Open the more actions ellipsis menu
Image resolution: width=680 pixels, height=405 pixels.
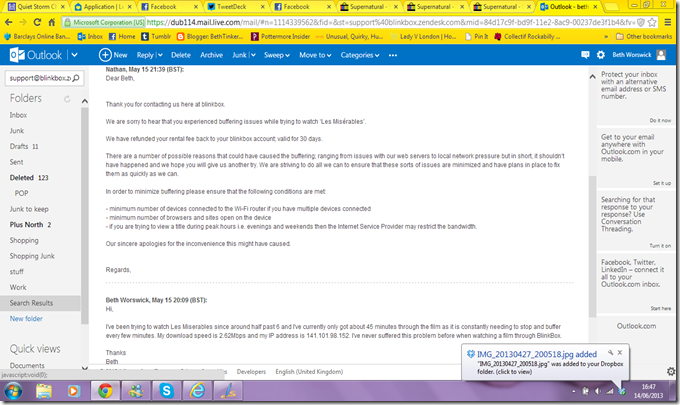point(393,55)
